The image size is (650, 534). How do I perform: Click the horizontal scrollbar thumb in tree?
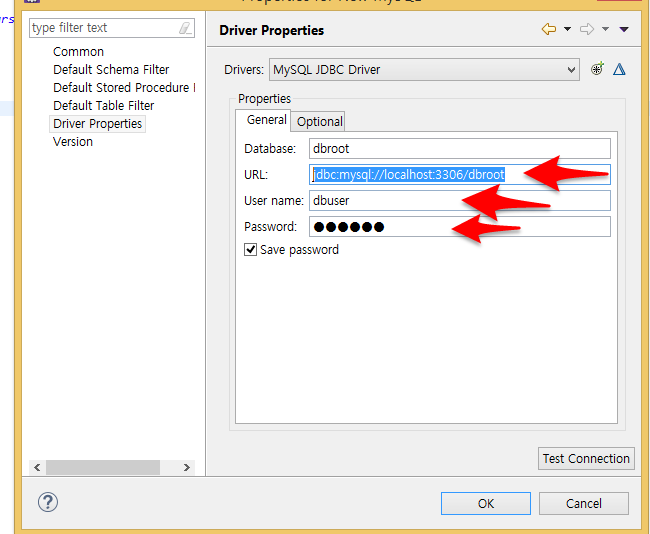coord(103,467)
